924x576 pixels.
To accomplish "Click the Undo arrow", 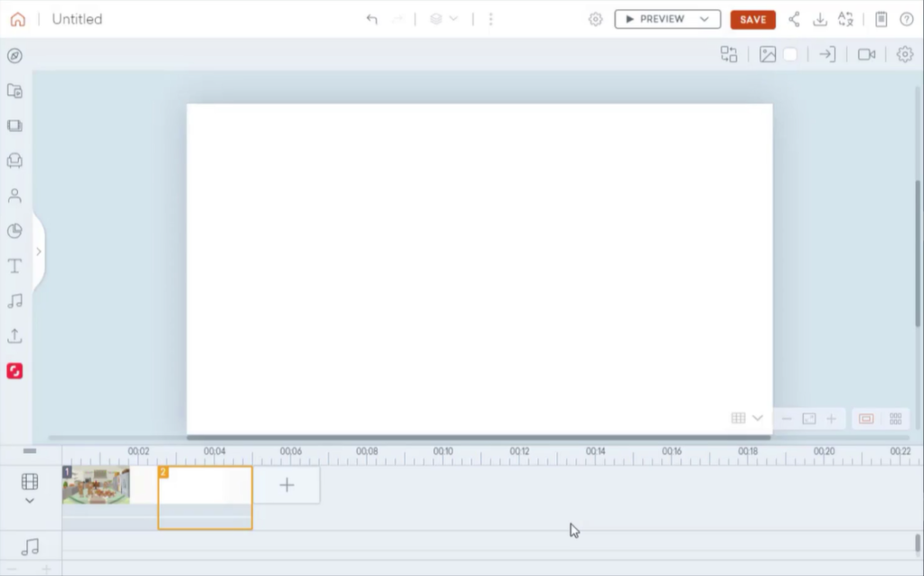I will (x=371, y=19).
